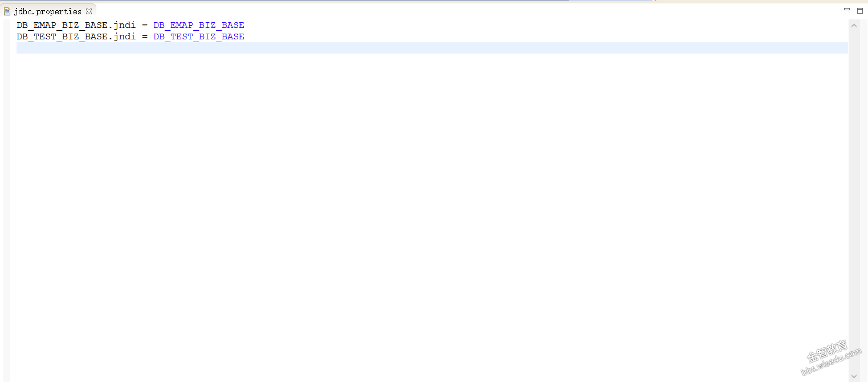Click the scrollbar up arrow
Screen dimensions: 868x382
[854, 25]
